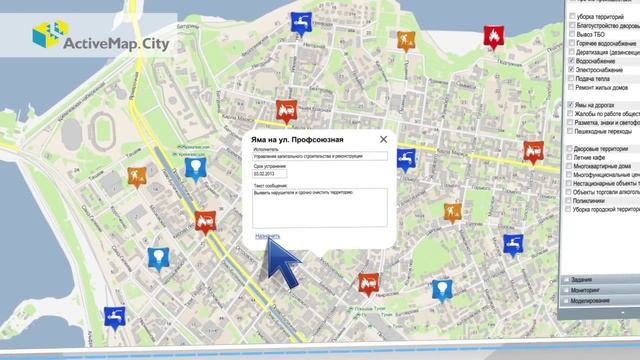
Task: Check 'Уборка городской территории' box
Action: coord(568,209)
